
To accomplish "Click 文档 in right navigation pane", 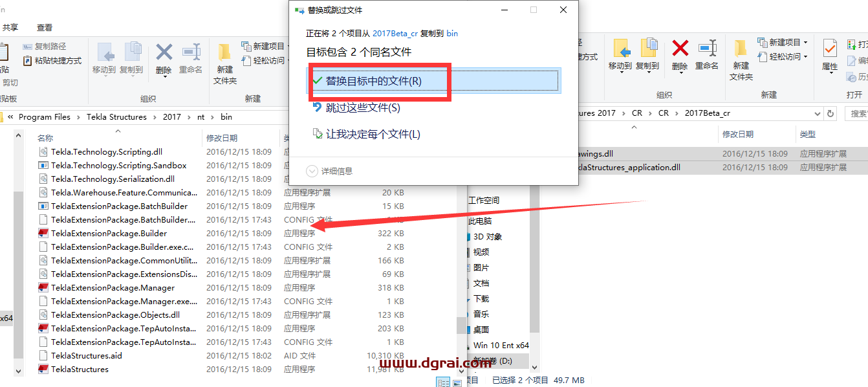I will click(481, 283).
